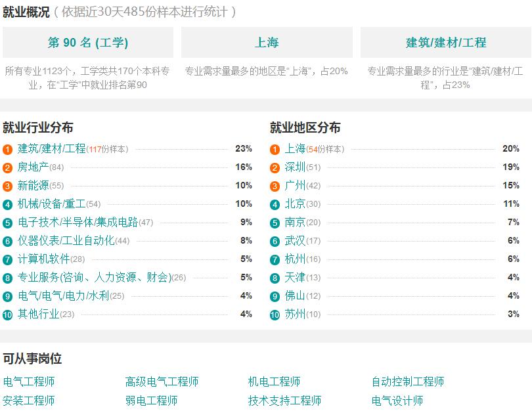Select the 新能源 industry link
The height and width of the screenshot is (411, 532).
(x=33, y=186)
